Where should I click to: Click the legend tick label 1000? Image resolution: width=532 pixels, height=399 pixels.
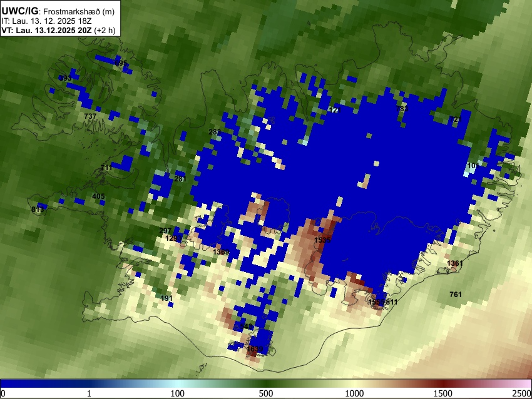(354, 393)
